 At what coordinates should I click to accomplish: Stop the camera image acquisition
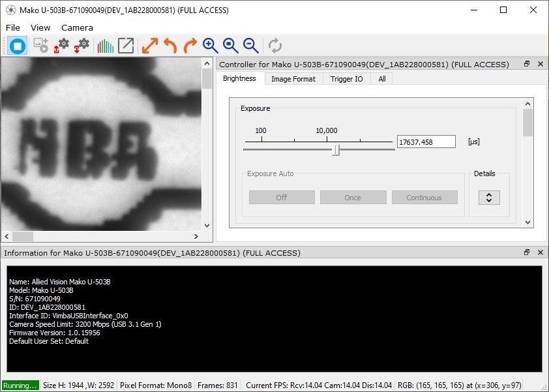click(18, 46)
